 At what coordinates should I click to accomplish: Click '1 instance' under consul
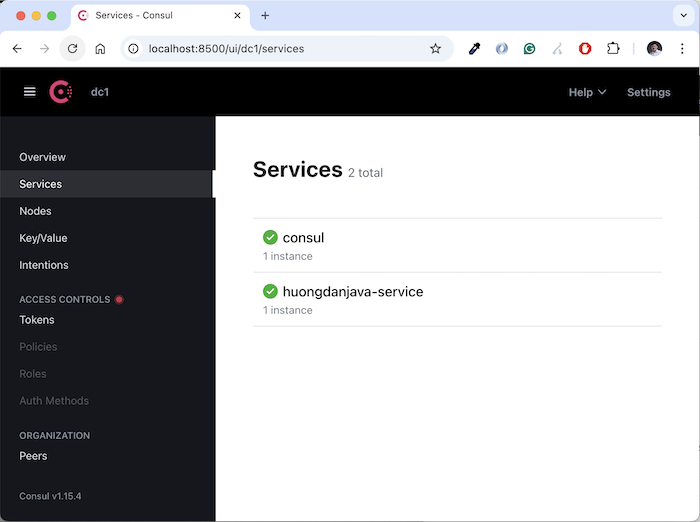pos(288,256)
